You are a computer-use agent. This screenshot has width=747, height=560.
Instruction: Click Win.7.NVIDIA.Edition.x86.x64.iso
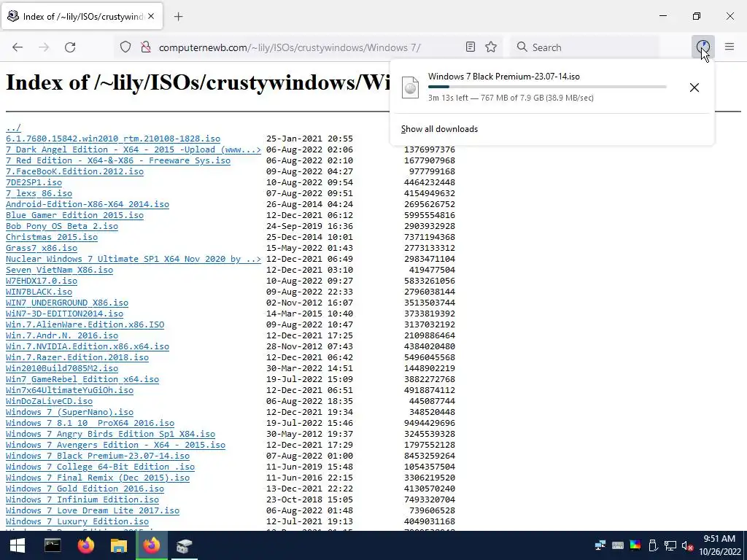point(88,346)
